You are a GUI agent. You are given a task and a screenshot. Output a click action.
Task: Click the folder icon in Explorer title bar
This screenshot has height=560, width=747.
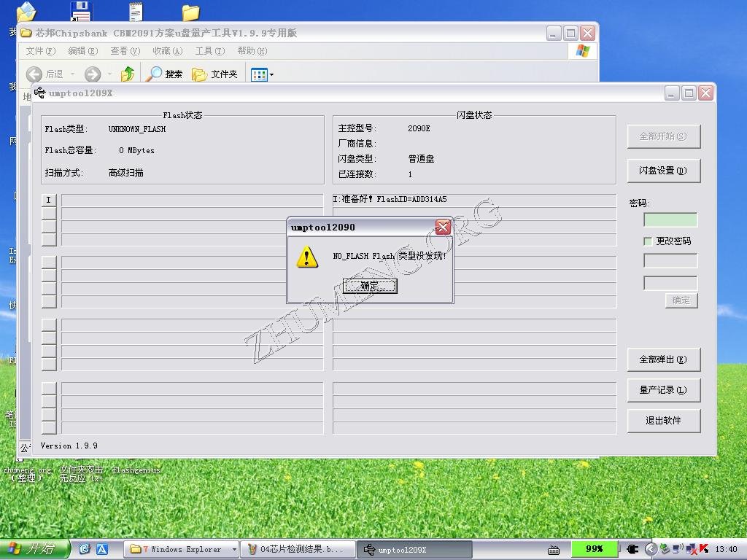[x=26, y=33]
